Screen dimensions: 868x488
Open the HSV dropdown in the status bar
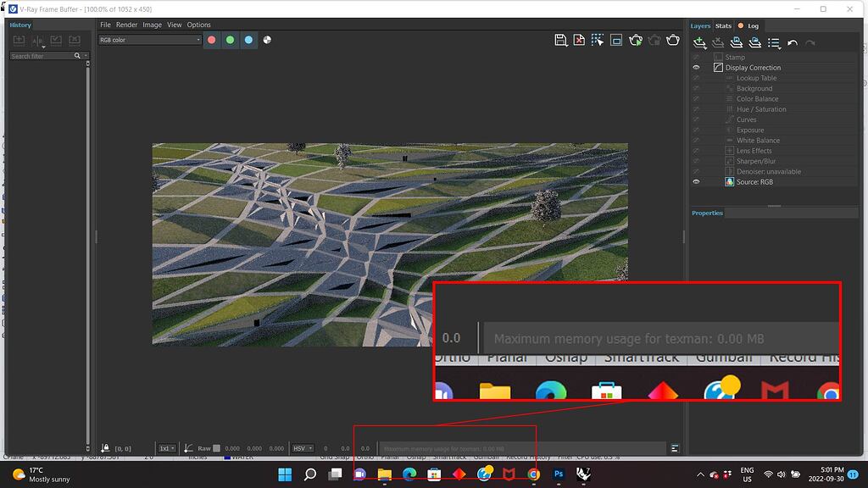pyautogui.click(x=303, y=448)
